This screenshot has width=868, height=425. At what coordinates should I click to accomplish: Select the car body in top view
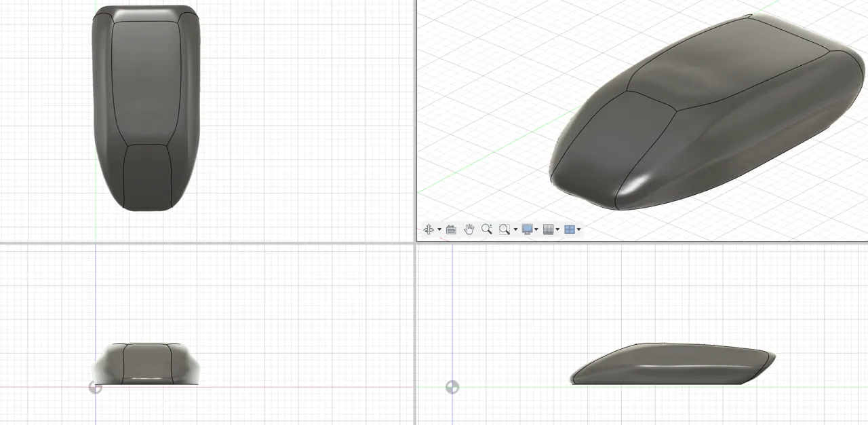click(146, 107)
